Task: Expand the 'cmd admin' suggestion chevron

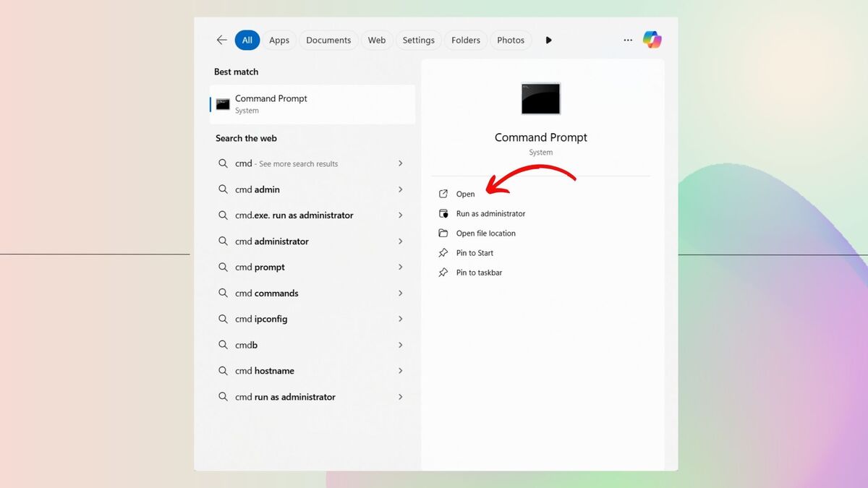Action: click(400, 189)
